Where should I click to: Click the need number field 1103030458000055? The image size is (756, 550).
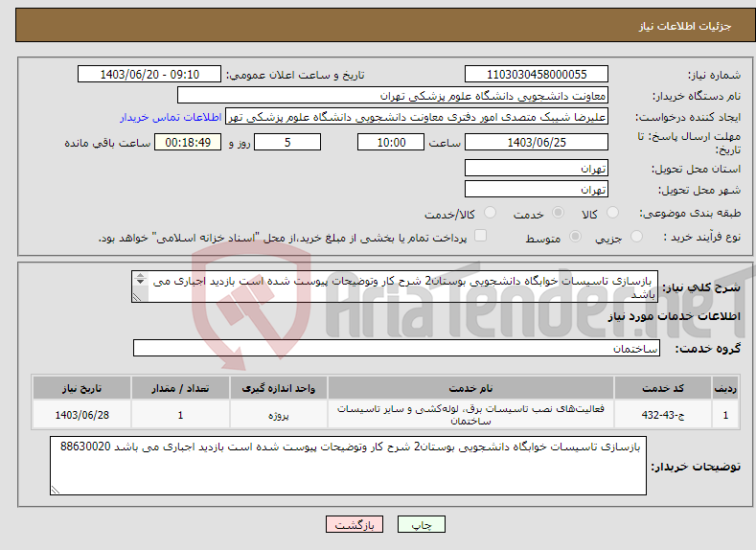[537, 74]
